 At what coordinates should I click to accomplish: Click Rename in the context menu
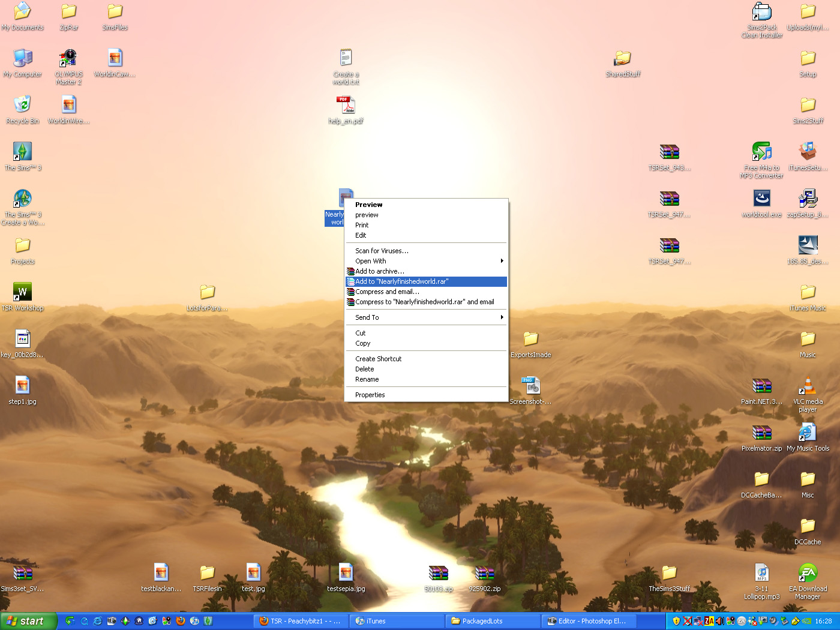coord(367,379)
